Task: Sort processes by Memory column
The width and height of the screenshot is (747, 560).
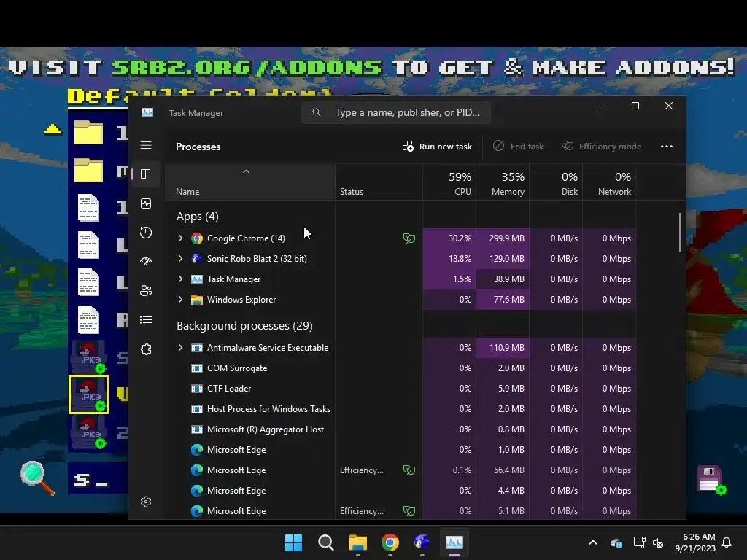Action: click(503, 182)
